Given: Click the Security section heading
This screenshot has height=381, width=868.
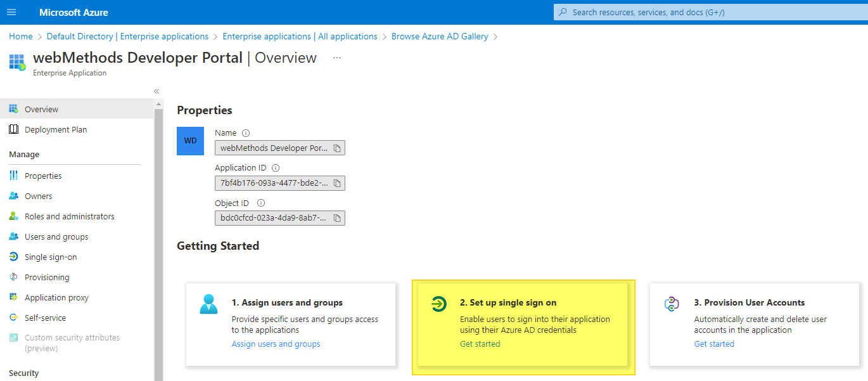Looking at the screenshot, I should (x=24, y=373).
